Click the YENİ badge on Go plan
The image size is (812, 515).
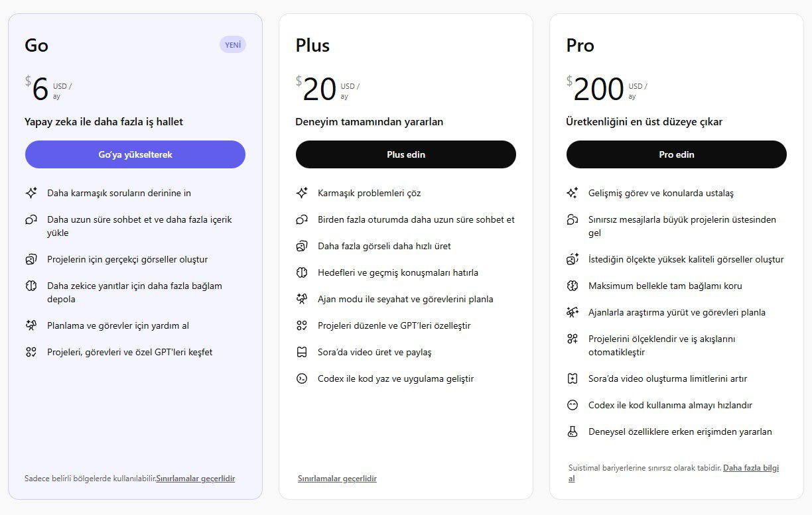(233, 45)
